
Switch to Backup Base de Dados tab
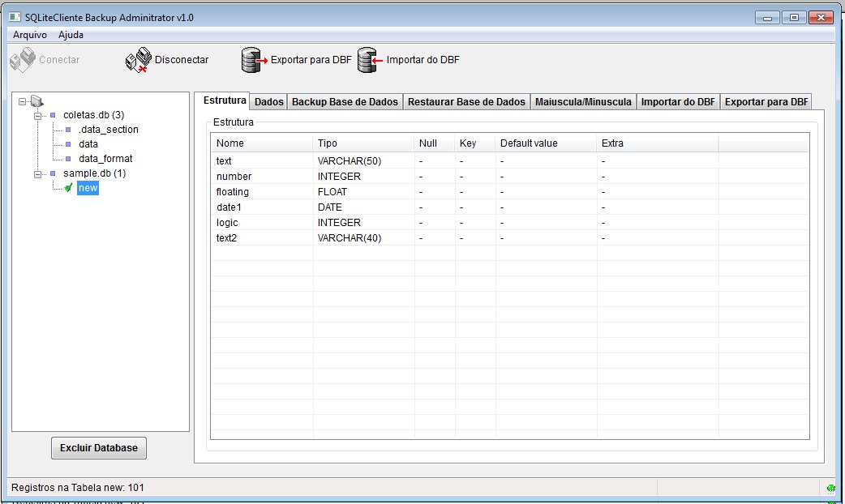click(345, 102)
